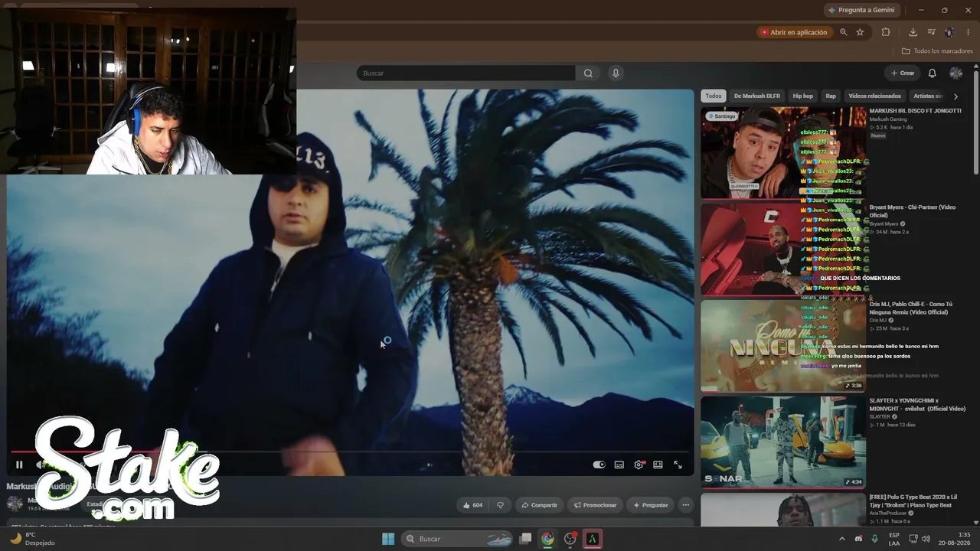Open the Todos los marcadores folder
Screen dimensions: 980x551
pos(937,51)
